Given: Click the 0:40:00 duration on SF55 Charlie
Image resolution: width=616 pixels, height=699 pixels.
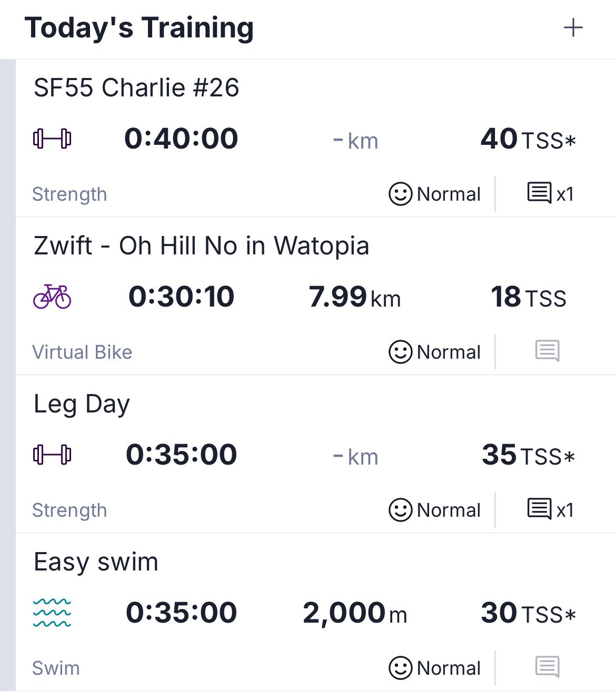Looking at the screenshot, I should pos(181,139).
